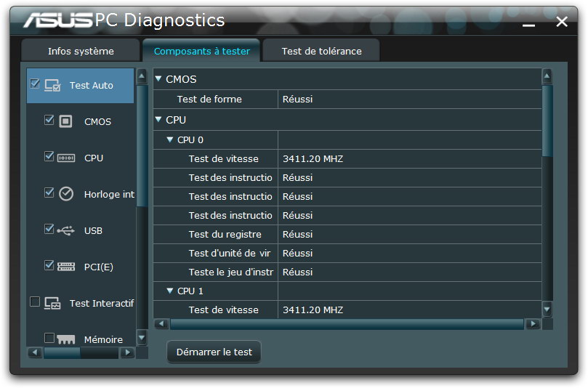Enable the Mémoire checkbox
This screenshot has width=588, height=388.
click(x=49, y=338)
